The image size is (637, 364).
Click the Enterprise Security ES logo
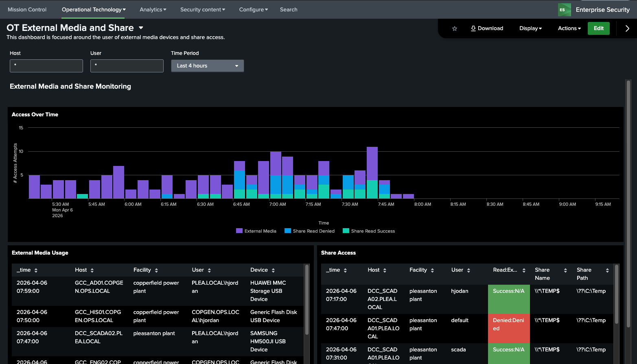click(564, 10)
